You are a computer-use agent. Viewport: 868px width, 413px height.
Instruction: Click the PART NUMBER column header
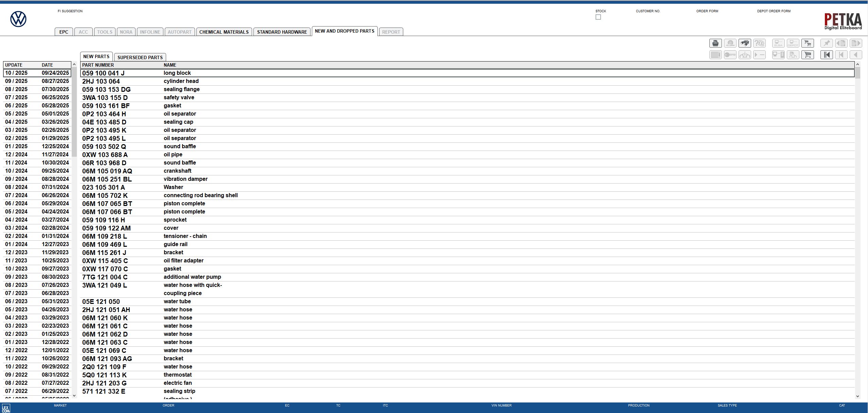(x=98, y=65)
